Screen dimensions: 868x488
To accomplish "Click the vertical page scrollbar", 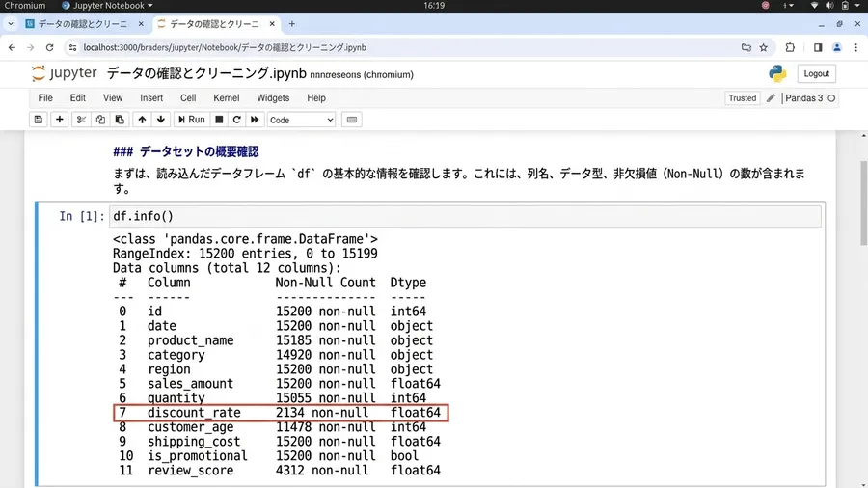I will pos(863,203).
